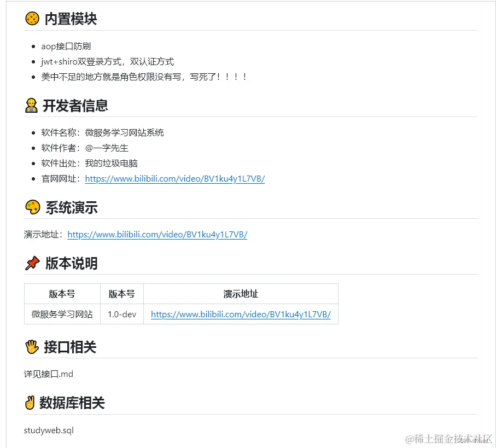Click the 软件名称 list item

pos(102,132)
